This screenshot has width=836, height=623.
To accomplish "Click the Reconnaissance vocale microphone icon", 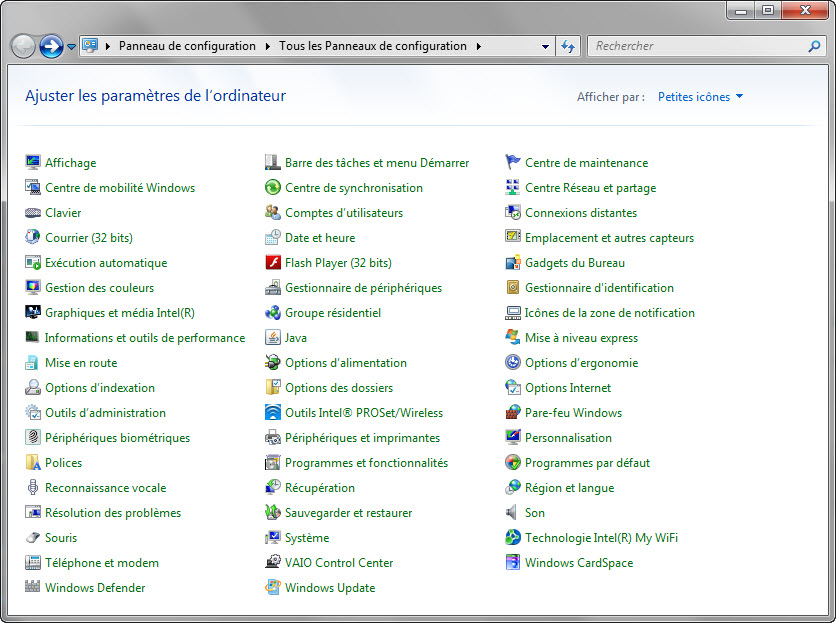I will pyautogui.click(x=33, y=487).
